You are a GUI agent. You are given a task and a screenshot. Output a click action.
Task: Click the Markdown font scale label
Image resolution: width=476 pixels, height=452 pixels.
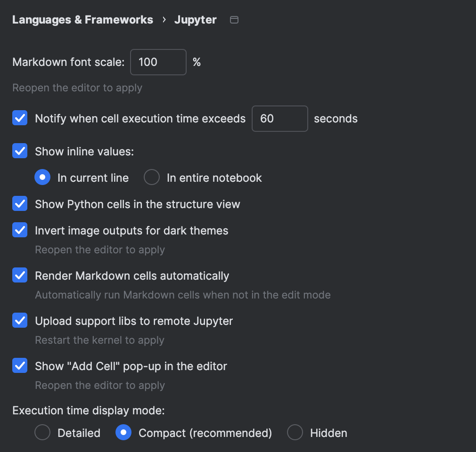point(68,62)
